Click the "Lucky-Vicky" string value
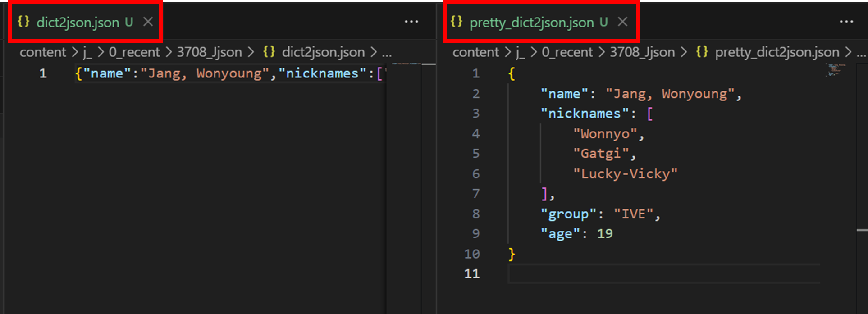 625,174
